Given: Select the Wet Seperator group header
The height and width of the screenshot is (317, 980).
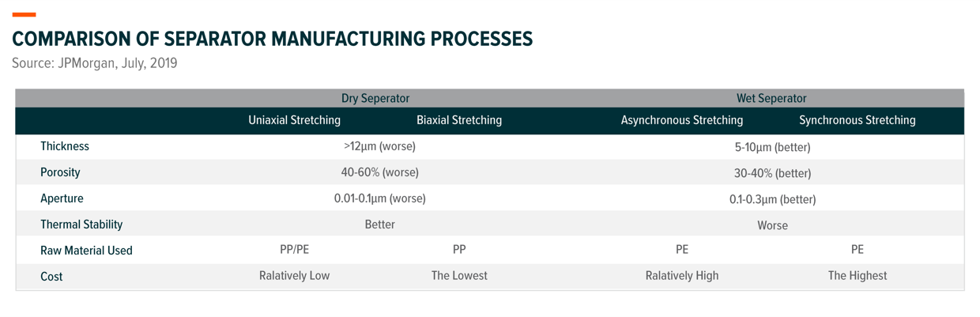Looking at the screenshot, I should click(x=771, y=99).
